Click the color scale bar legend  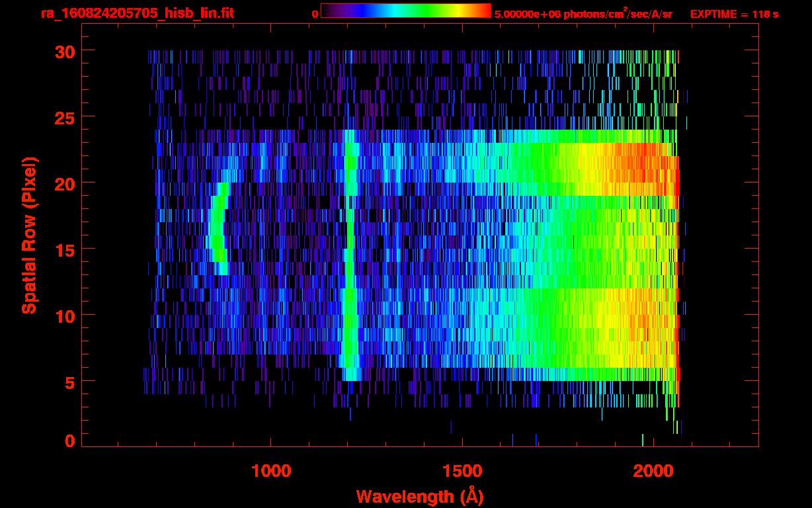tap(406, 11)
